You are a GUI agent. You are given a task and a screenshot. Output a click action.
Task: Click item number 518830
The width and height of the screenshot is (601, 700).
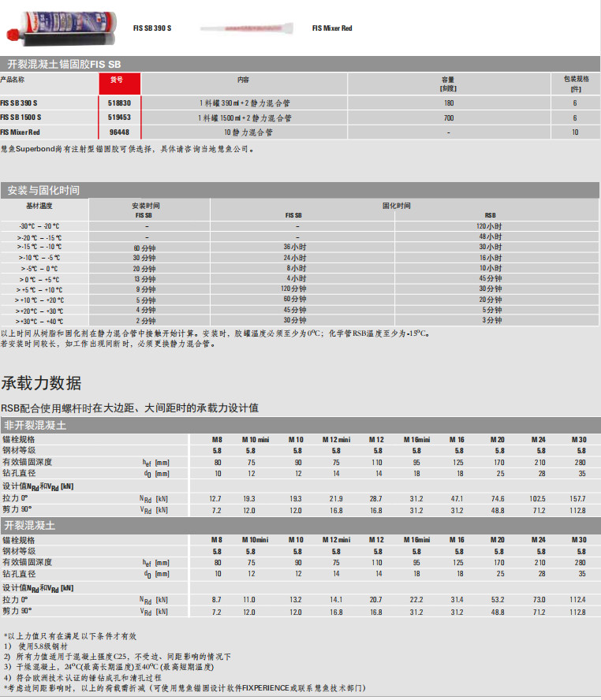pos(119,102)
